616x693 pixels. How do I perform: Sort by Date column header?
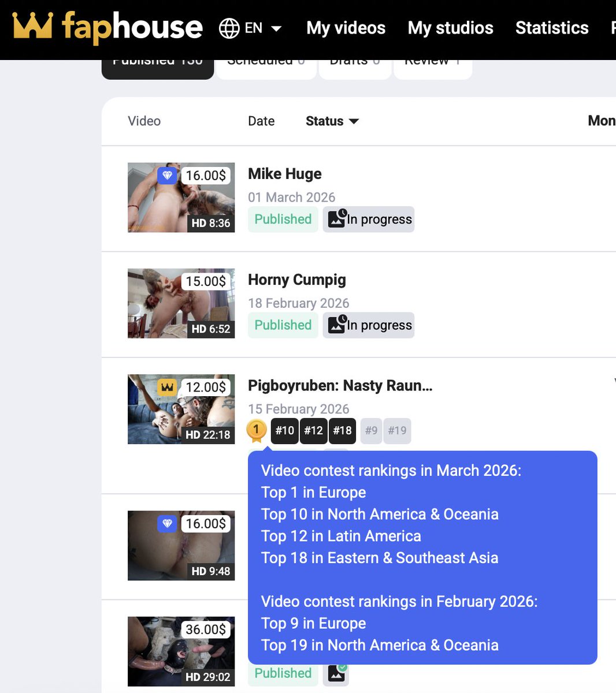[x=261, y=121]
